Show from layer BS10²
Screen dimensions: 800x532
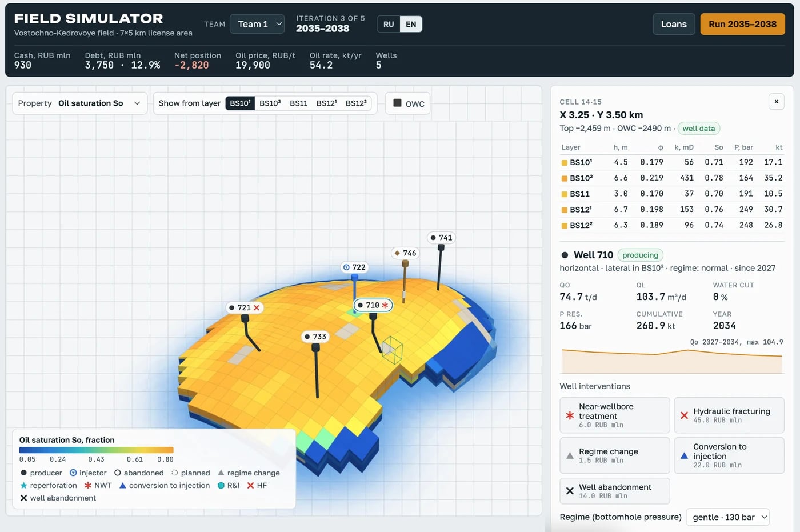coord(270,103)
